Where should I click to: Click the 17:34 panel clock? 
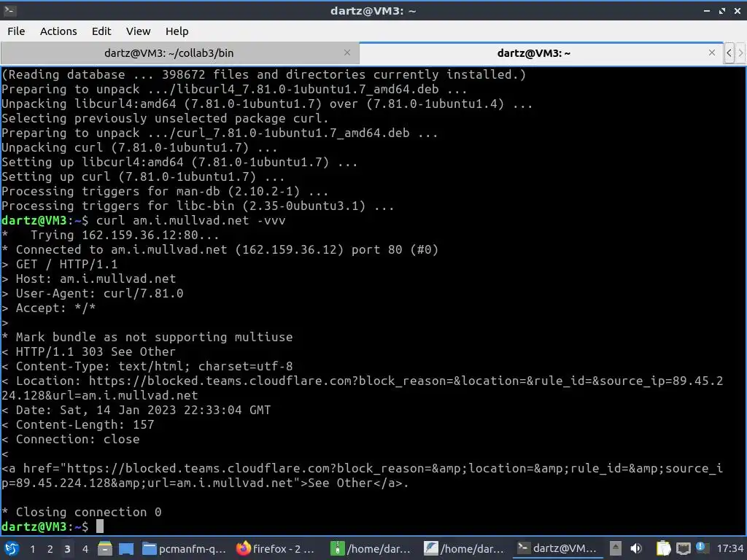click(x=729, y=548)
